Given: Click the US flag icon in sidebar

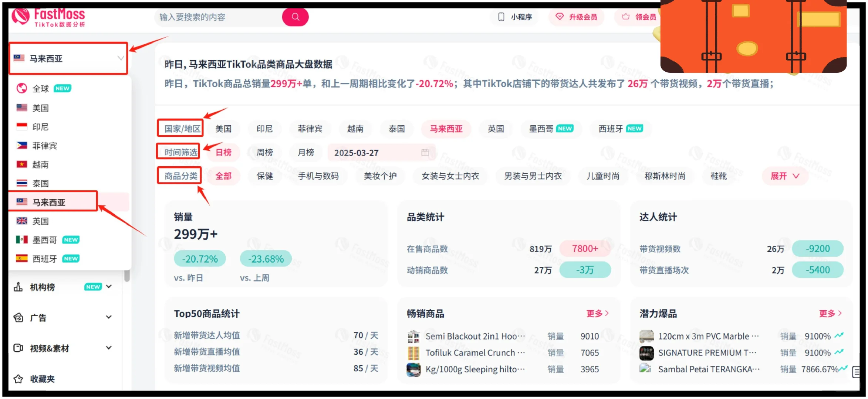Looking at the screenshot, I should (22, 108).
